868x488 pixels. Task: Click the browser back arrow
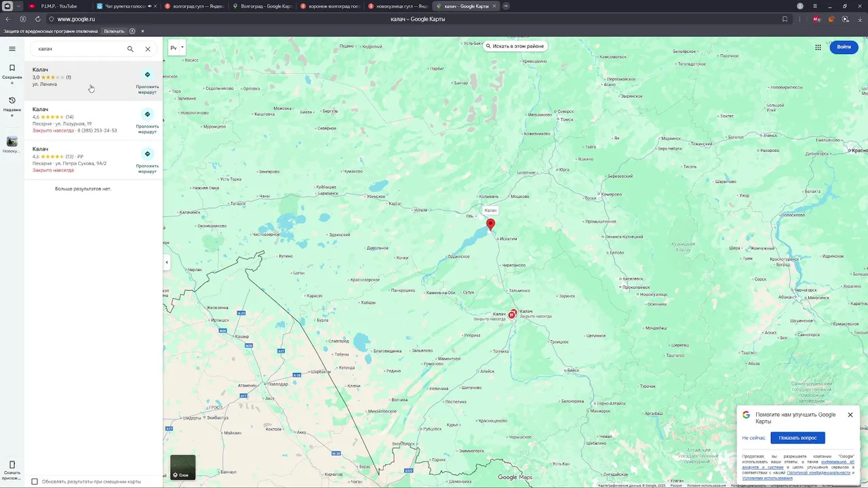(8, 19)
